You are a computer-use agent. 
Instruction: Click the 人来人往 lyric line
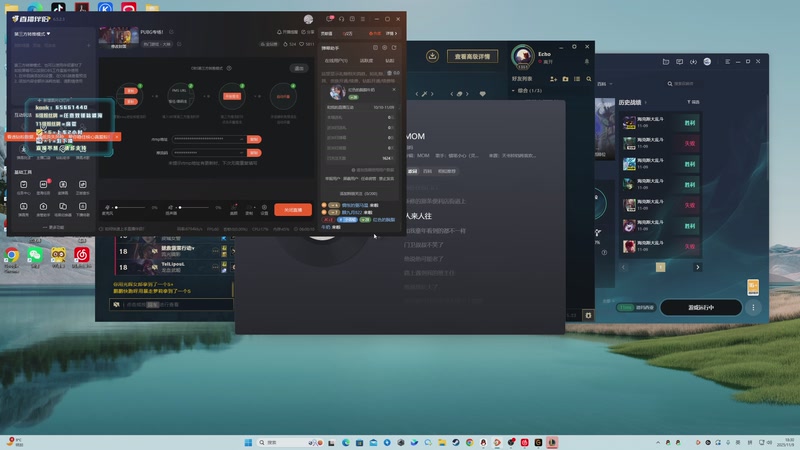(x=418, y=216)
